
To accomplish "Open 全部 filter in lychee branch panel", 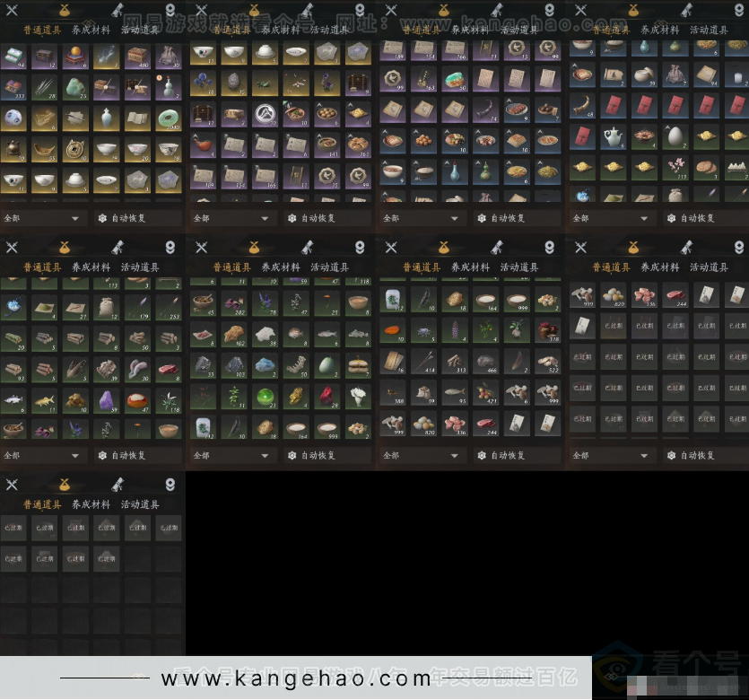I will pyautogui.click(x=423, y=455).
